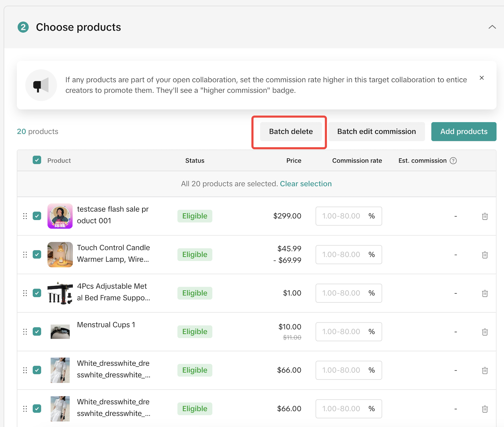Grab drag handle of testcase flash sale product
This screenshot has height=427, width=504.
(25, 216)
